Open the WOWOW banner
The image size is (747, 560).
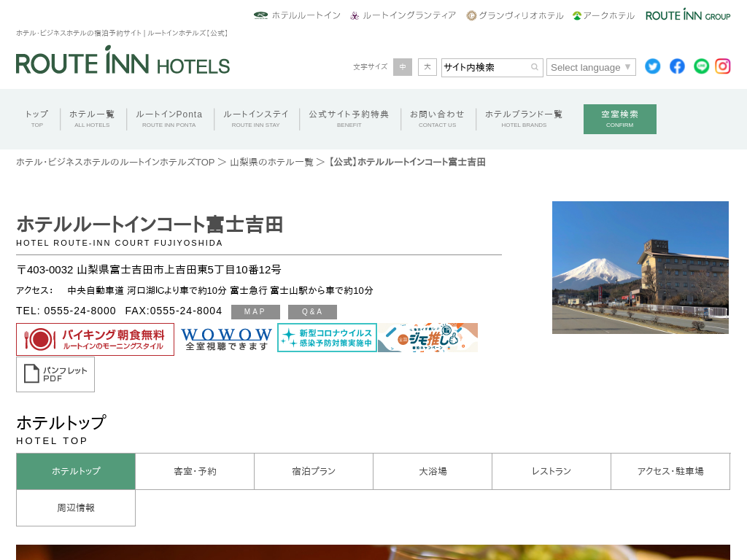pyautogui.click(x=226, y=338)
